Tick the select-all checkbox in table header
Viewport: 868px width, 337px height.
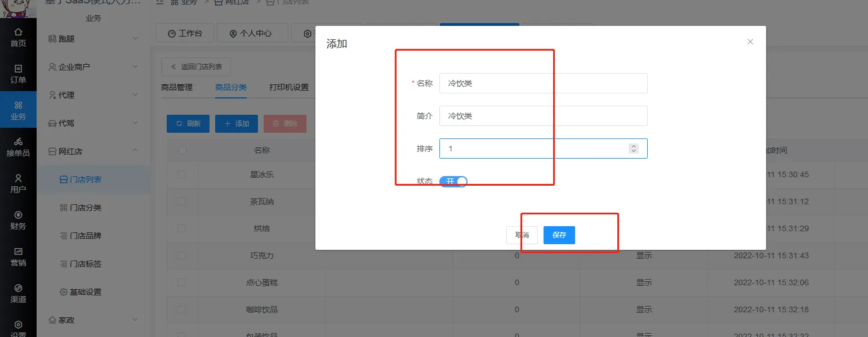[x=182, y=150]
